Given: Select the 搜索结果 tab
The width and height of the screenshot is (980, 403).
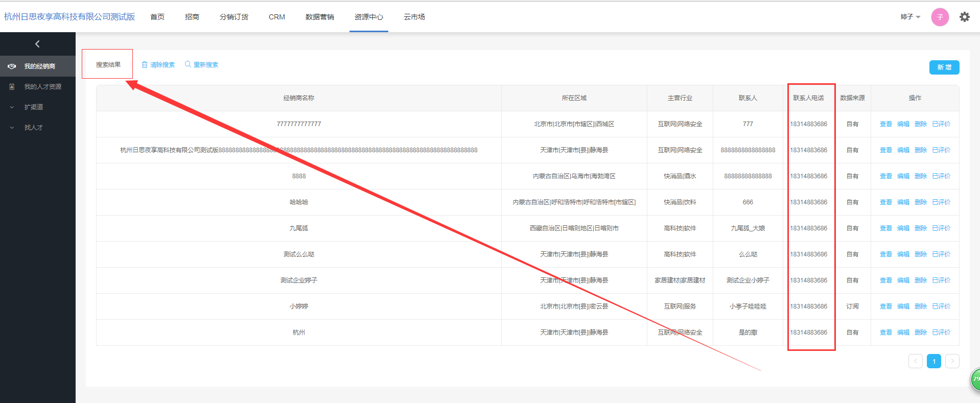Looking at the screenshot, I should tap(108, 65).
